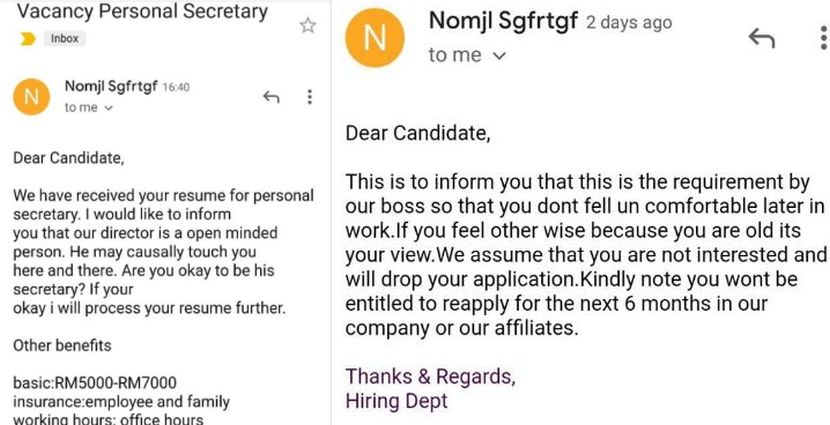Click the "2 days ago" timestamp
830x425 pixels.
[630, 23]
